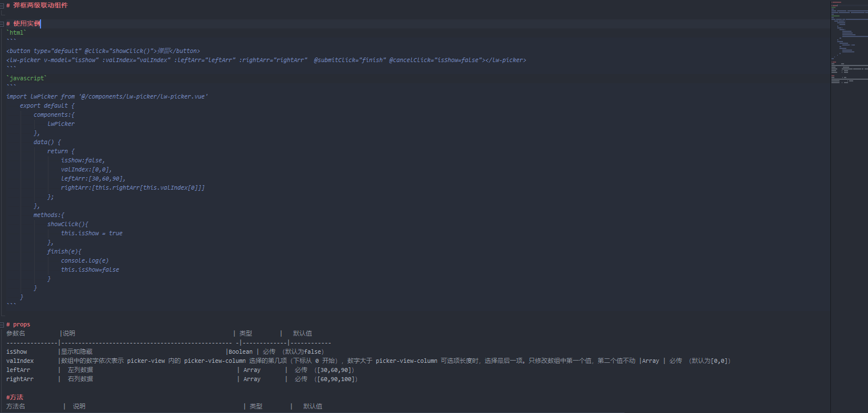Click the 'console.log(e)' line
Screen dimensions: 868x413
click(85, 260)
